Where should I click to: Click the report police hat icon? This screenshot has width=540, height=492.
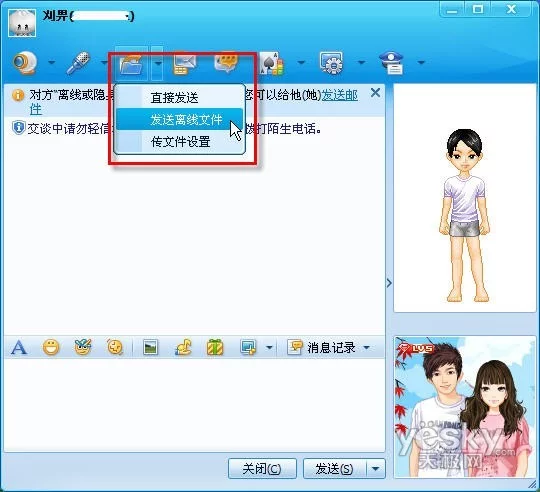[x=391, y=63]
